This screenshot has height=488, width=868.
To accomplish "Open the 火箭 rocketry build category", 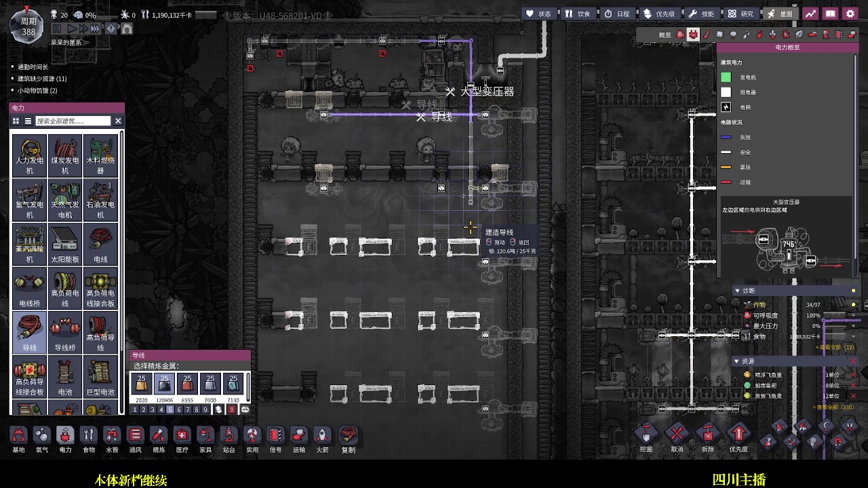I will click(322, 439).
